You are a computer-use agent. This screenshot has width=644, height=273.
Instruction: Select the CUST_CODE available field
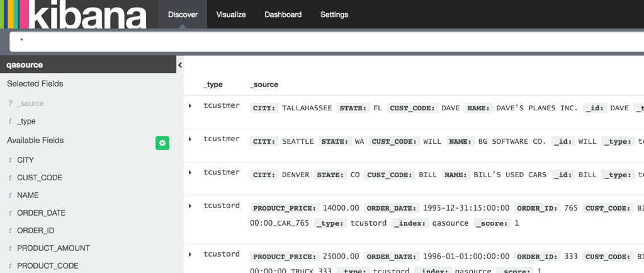point(40,178)
